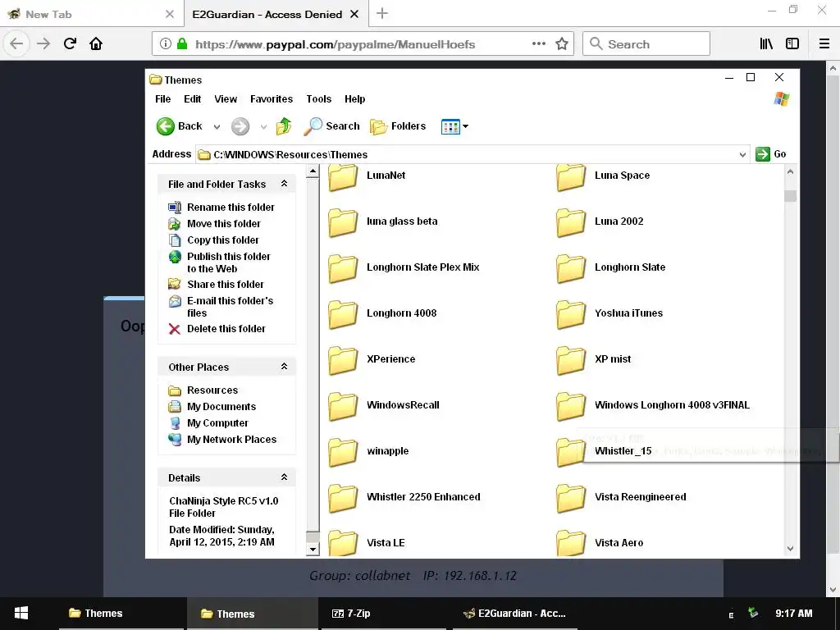Click the Forward arrow icon in Explorer toolbar

240,126
